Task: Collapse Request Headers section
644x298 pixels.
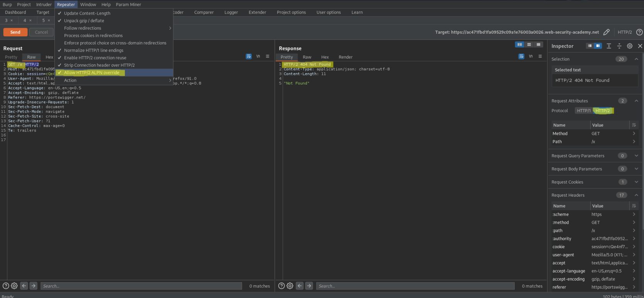Action: 636,195
